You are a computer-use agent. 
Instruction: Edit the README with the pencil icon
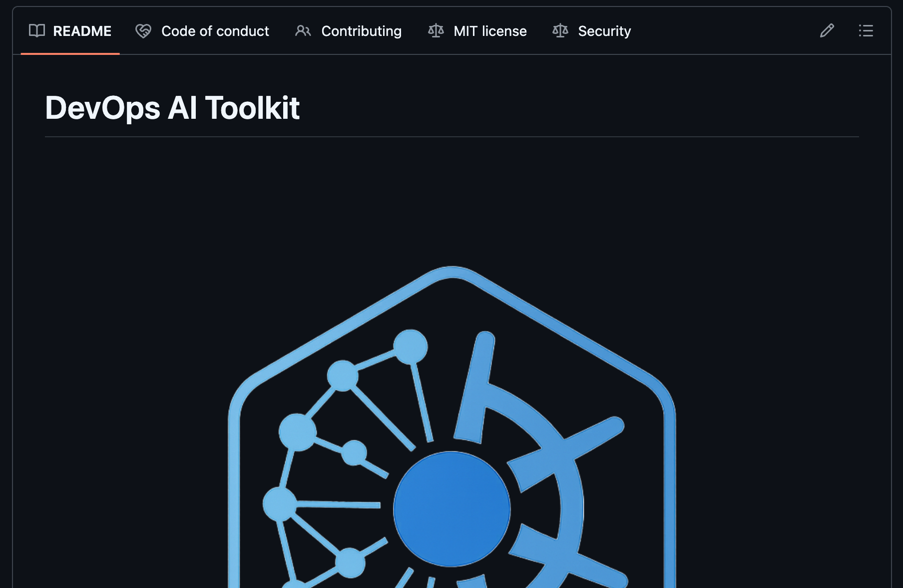click(x=827, y=31)
